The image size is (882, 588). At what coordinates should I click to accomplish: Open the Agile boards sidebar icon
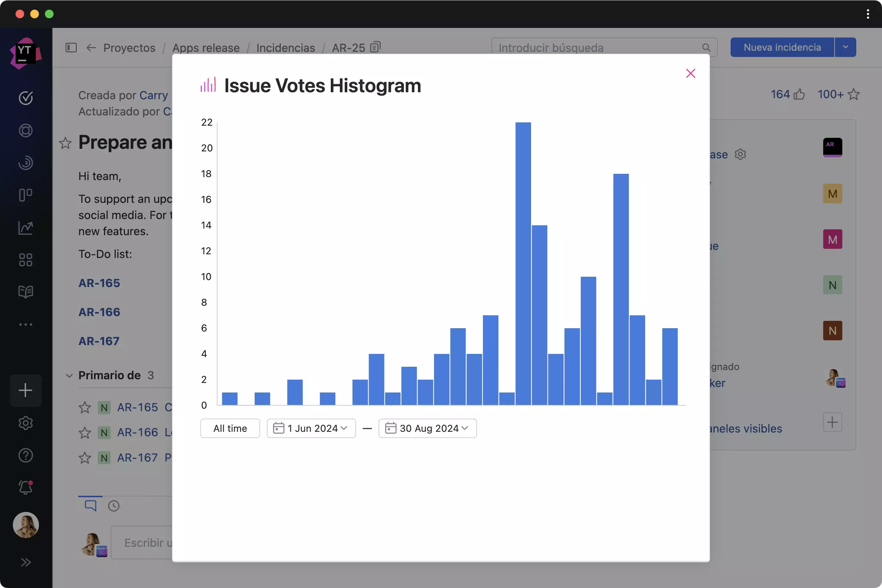25,195
